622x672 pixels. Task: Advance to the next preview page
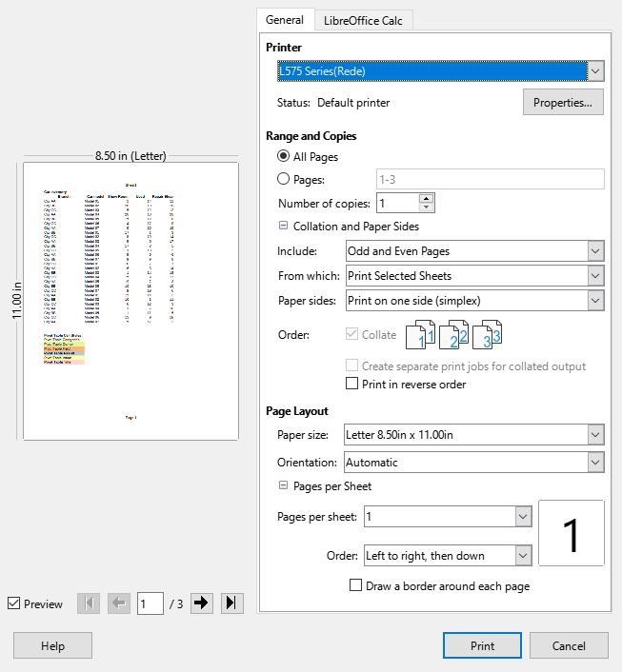click(202, 603)
